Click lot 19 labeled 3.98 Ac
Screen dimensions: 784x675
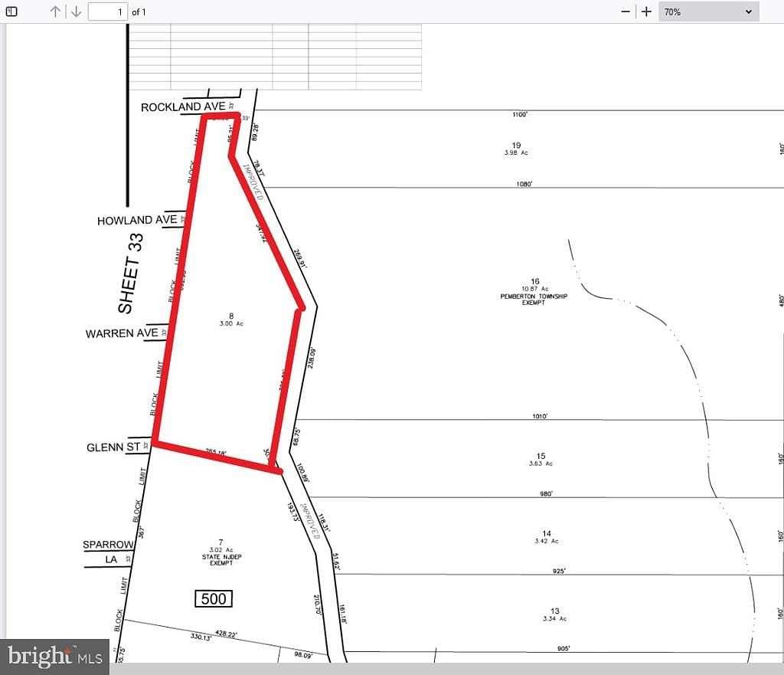pos(514,147)
